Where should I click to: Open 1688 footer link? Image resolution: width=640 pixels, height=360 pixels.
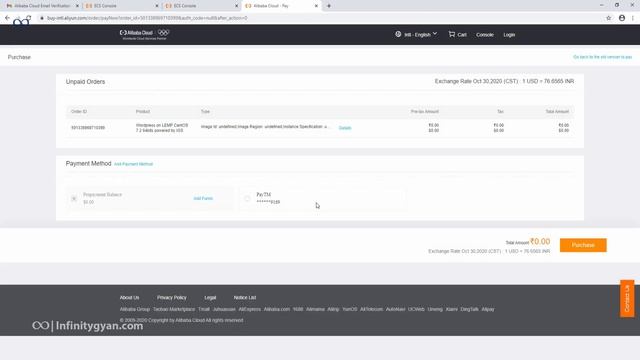[x=298, y=309]
